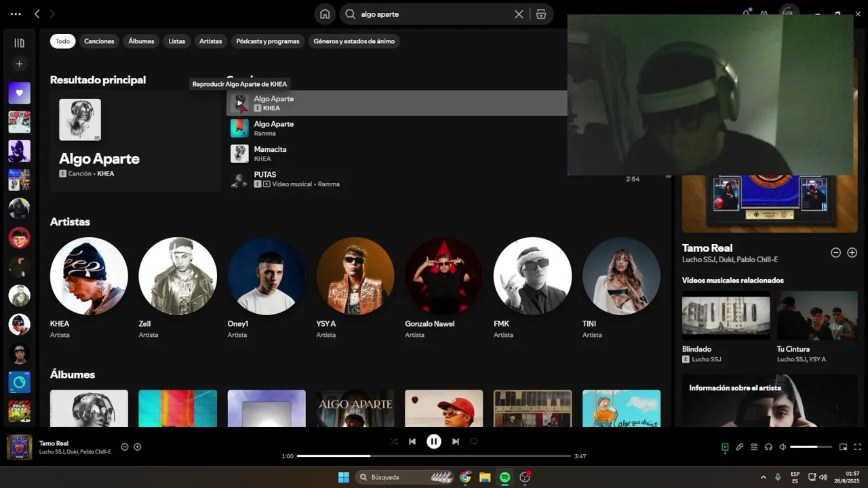Viewport: 868px width, 488px height.
Task: Clear the search field with the X
Action: (x=519, y=14)
